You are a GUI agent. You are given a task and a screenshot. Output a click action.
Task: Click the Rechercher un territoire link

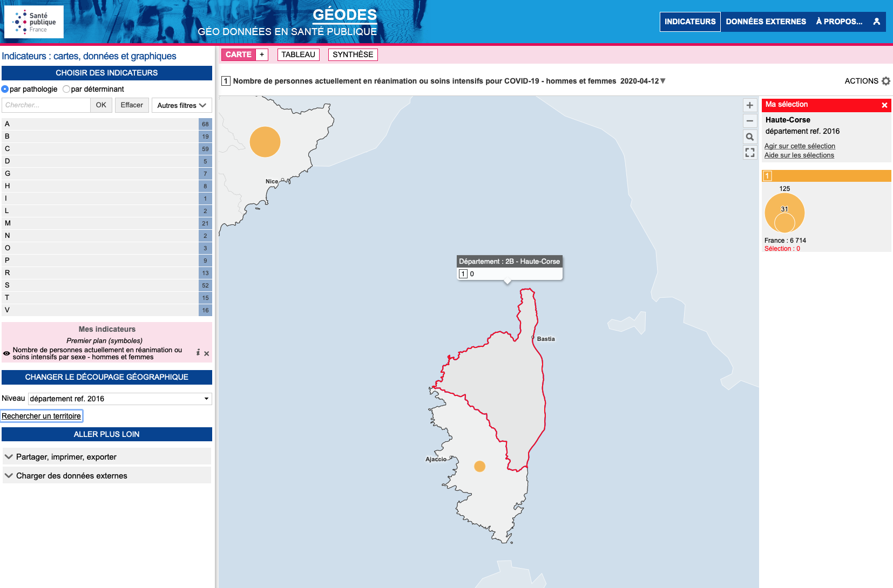[x=42, y=416]
